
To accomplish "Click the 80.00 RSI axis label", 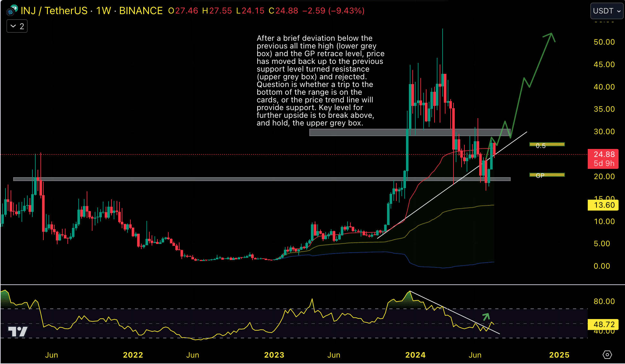I will coord(604,301).
